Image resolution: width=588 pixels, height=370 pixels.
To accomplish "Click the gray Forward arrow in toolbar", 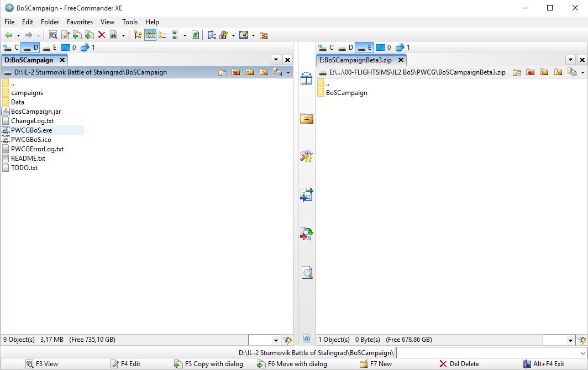I will (x=29, y=35).
